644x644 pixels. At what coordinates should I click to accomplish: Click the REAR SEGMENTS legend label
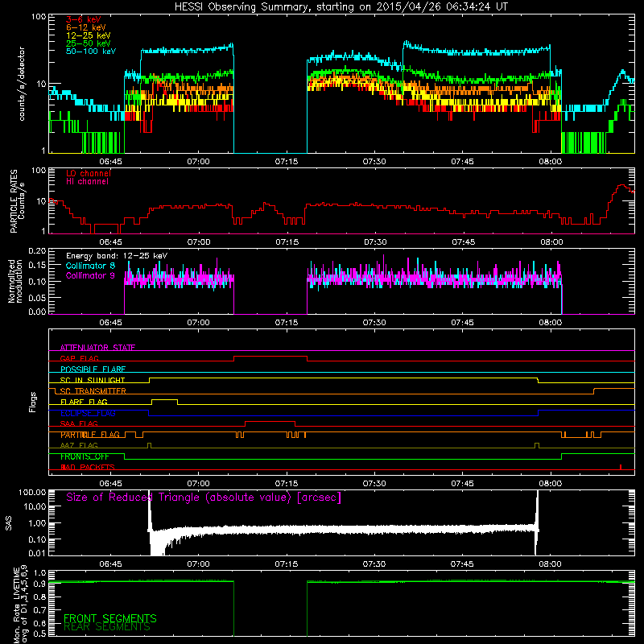click(107, 627)
